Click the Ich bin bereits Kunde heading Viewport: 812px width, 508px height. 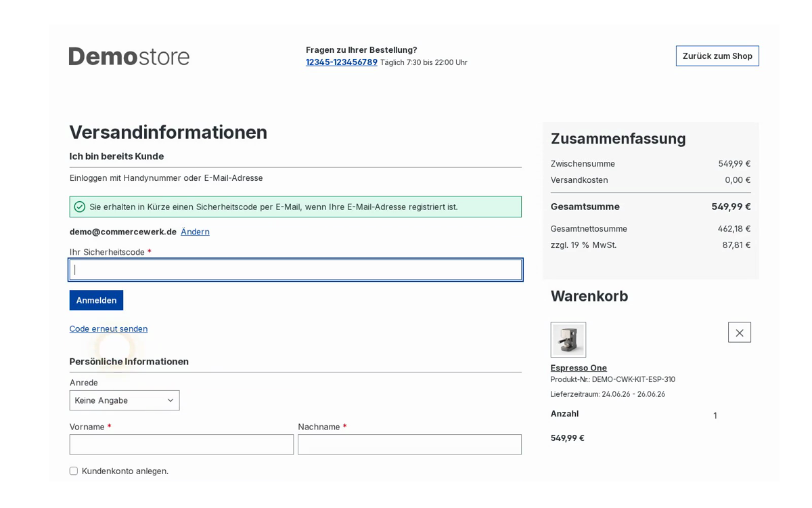pyautogui.click(x=116, y=156)
